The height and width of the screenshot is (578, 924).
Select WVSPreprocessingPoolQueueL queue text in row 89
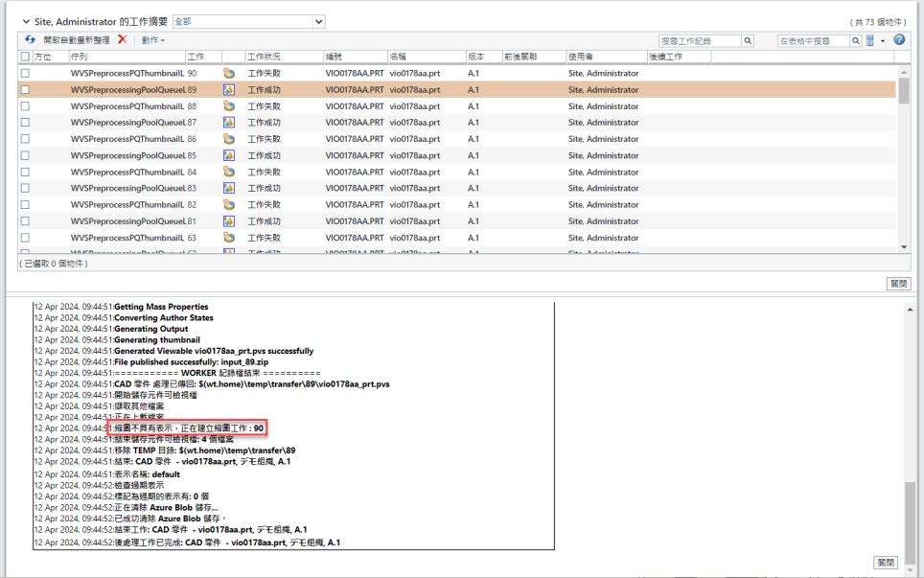tap(128, 89)
